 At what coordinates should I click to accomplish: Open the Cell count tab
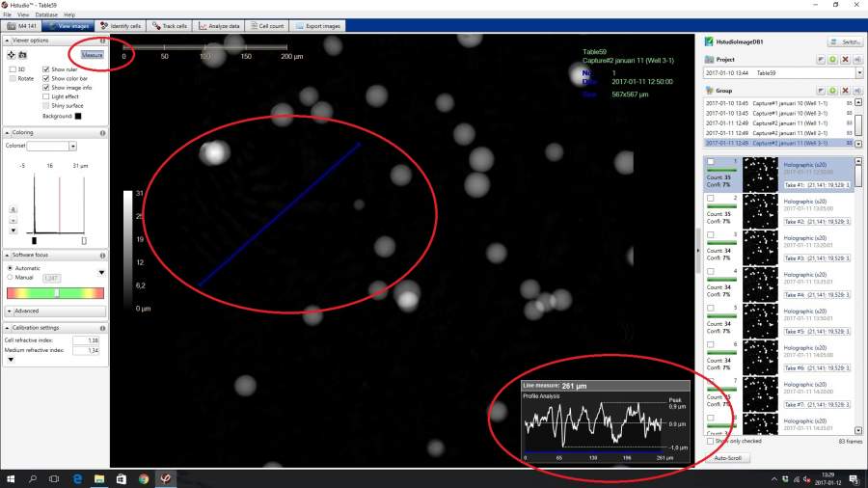pyautogui.click(x=267, y=26)
